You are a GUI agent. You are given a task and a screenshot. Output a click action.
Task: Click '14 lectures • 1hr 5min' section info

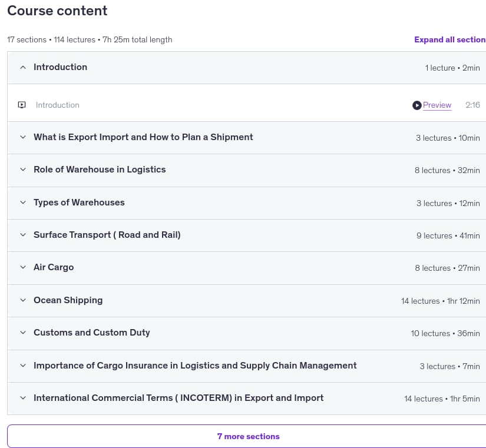pyautogui.click(x=442, y=399)
